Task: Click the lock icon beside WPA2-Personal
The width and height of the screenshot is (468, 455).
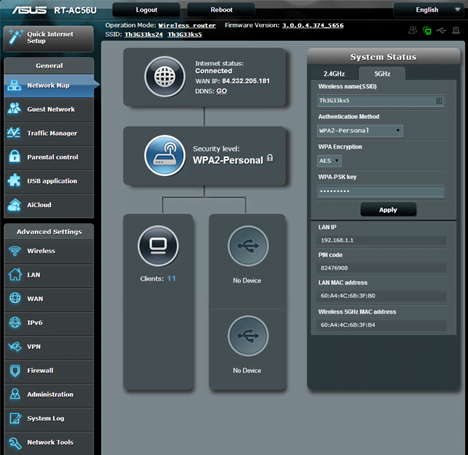Action: [x=270, y=158]
